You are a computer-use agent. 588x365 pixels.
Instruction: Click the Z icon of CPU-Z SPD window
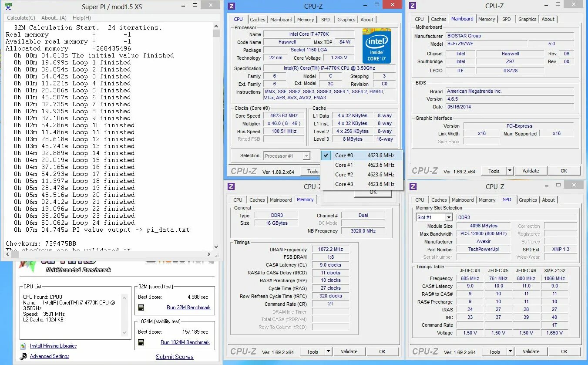click(x=413, y=187)
